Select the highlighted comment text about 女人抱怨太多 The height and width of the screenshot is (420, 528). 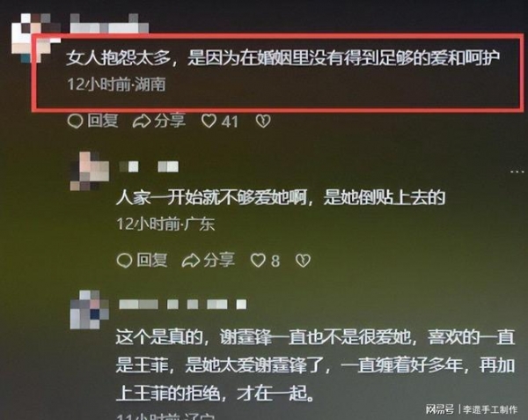tap(282, 58)
